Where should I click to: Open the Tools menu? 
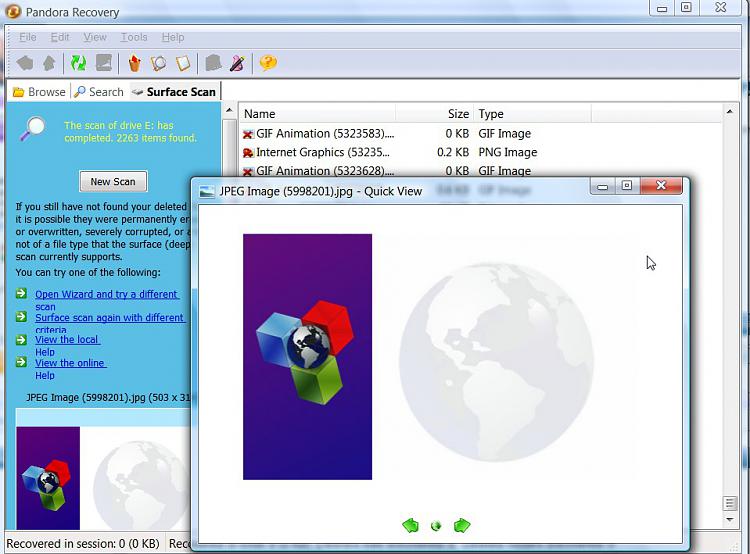pos(134,37)
